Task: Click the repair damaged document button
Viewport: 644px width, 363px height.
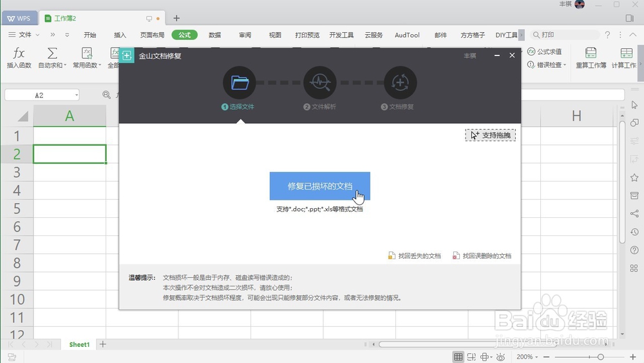Action: click(320, 186)
